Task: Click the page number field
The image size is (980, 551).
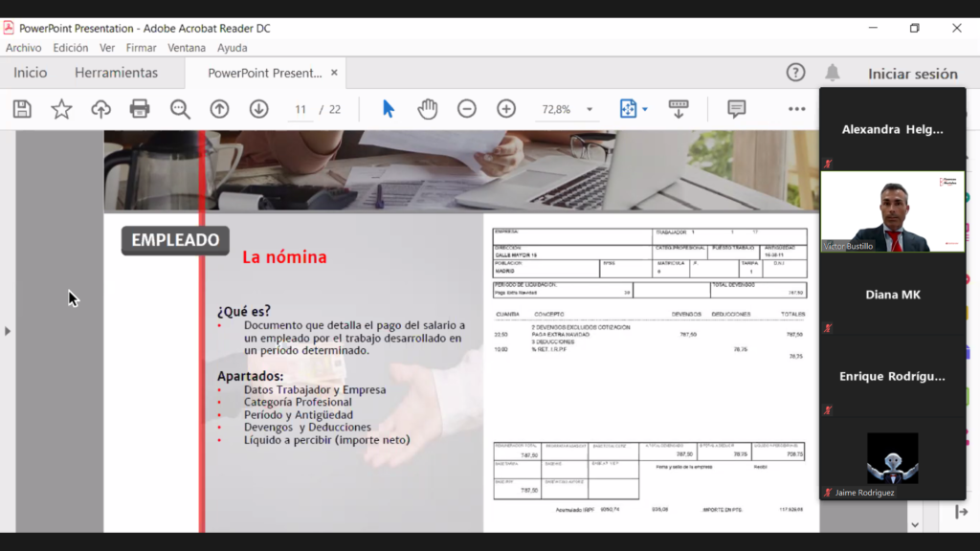Action: (x=301, y=109)
